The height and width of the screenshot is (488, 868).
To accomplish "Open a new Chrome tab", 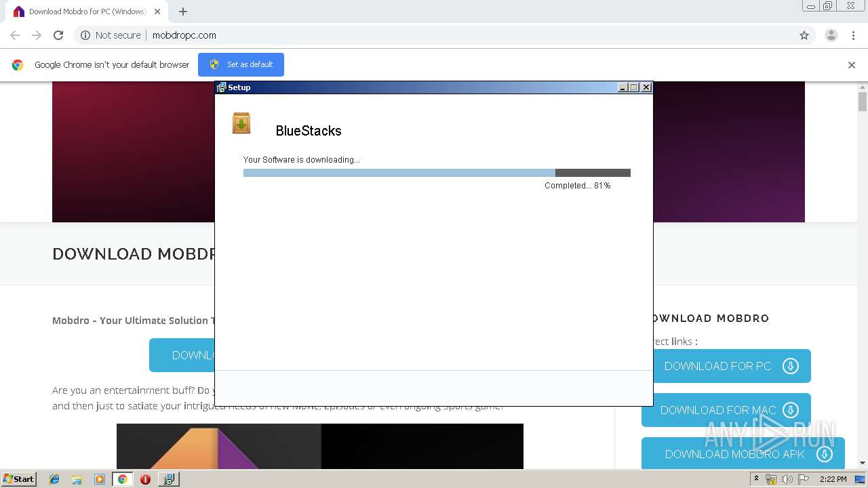I will coord(183,12).
